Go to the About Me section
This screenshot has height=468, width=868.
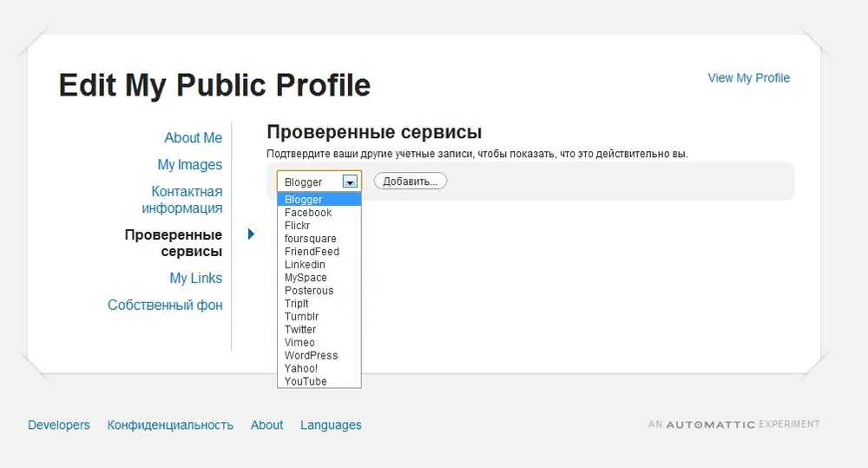(x=193, y=138)
